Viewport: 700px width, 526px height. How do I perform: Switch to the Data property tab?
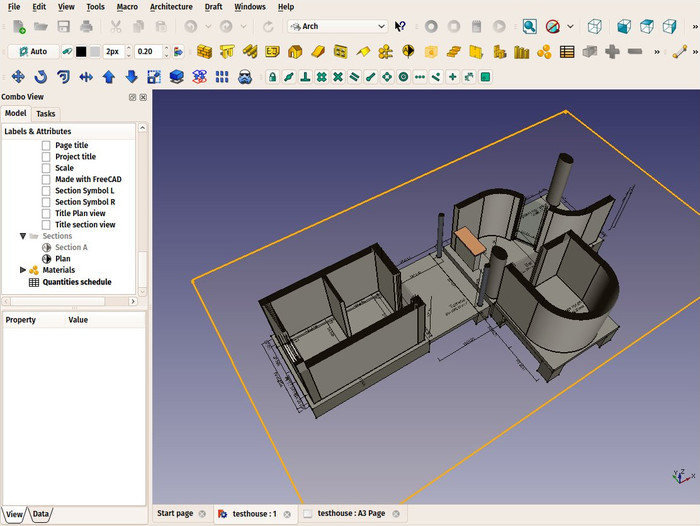41,514
